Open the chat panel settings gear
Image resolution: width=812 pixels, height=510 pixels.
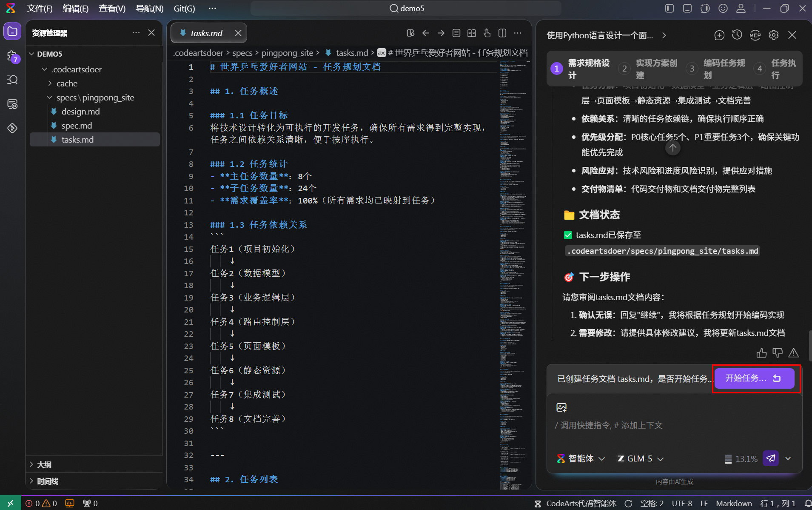pos(774,35)
